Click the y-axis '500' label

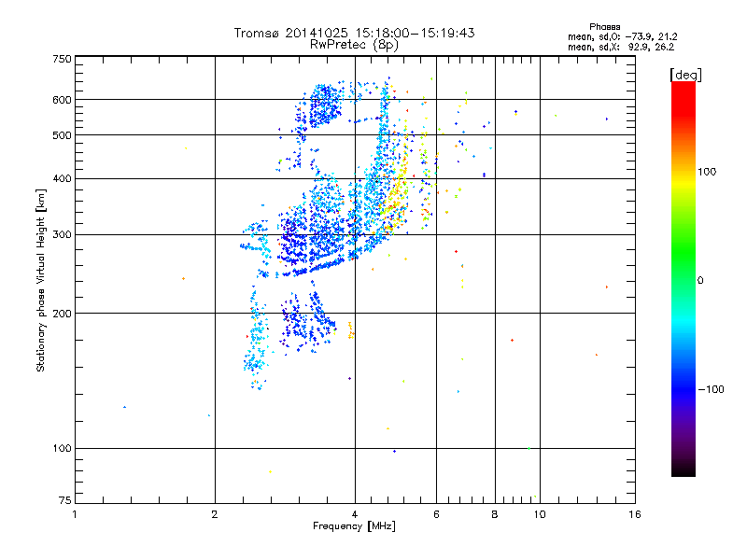tap(62, 135)
